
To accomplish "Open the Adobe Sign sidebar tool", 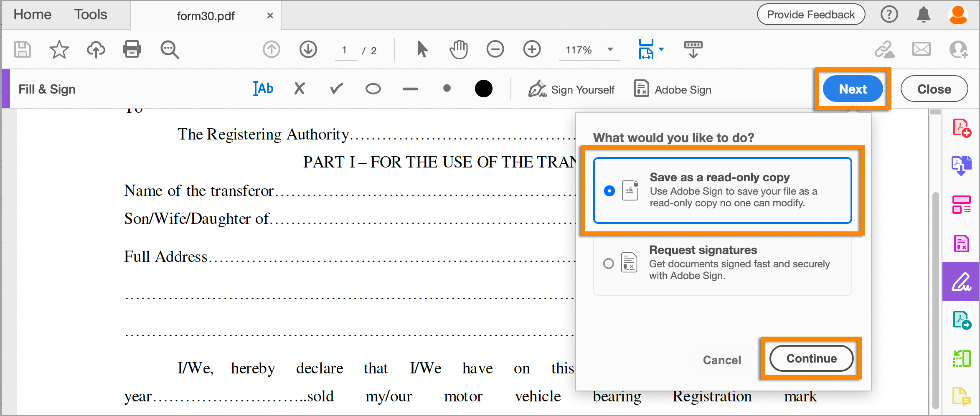I will point(962,243).
